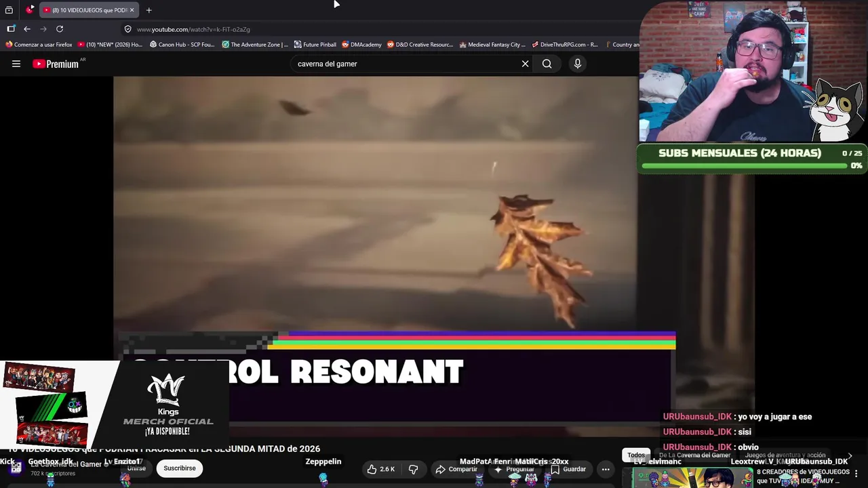This screenshot has height=488, width=868.
Task: Run search with the magnifying glass button
Action: [x=547, y=64]
